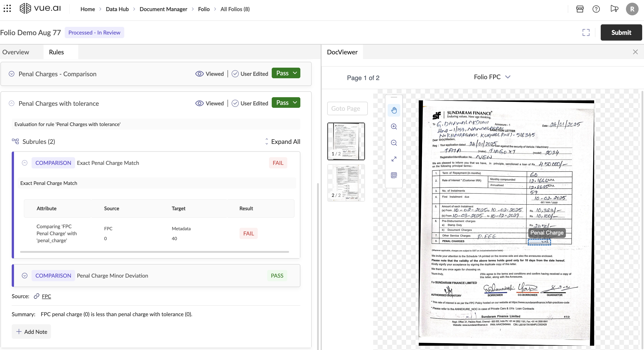
Task: Click the expand arrows icon in viewer toolbar
Action: point(394,159)
